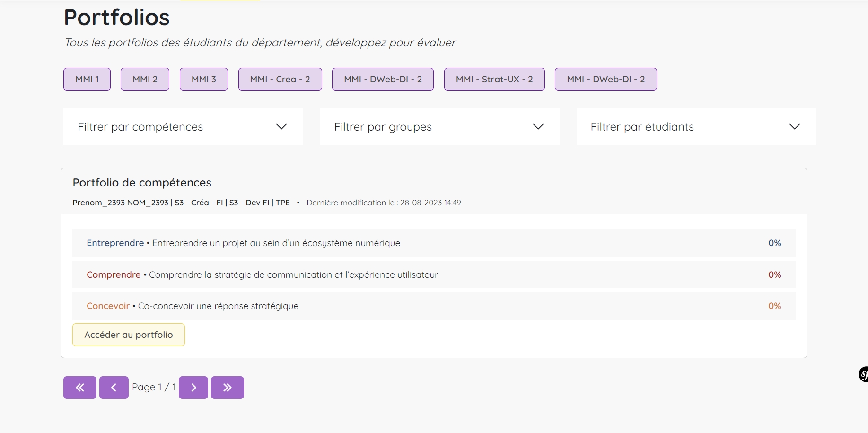868x433 pixels.
Task: Open the Symfony debug toolbar icon
Action: 863,374
